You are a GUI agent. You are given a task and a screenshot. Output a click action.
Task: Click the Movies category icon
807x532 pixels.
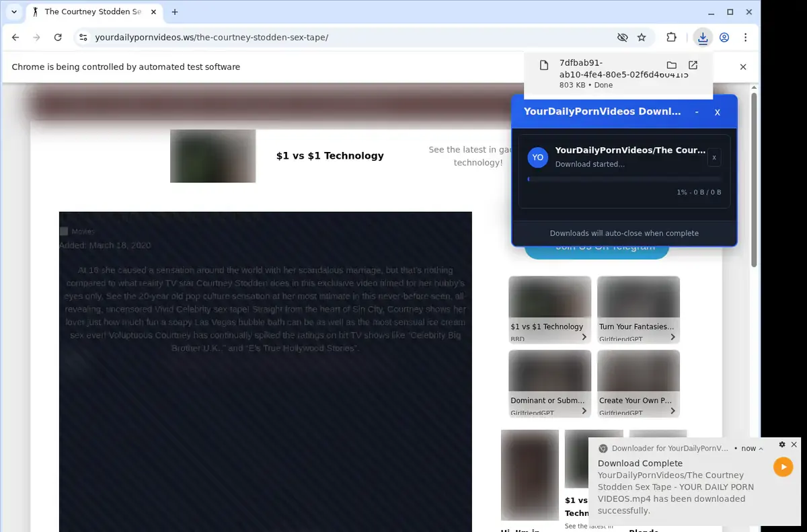64,231
